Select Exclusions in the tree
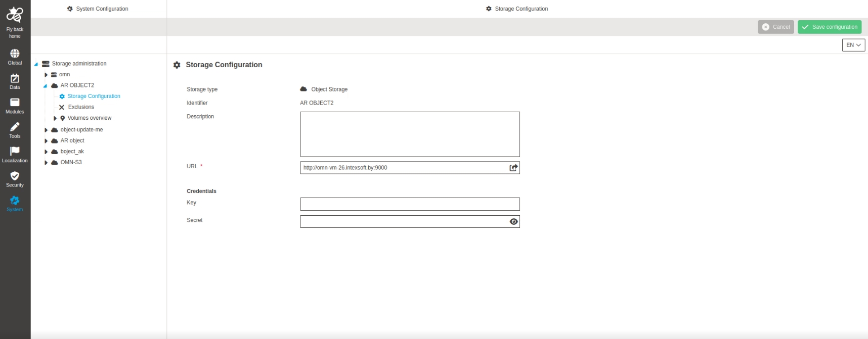The image size is (868, 339). 81,107
